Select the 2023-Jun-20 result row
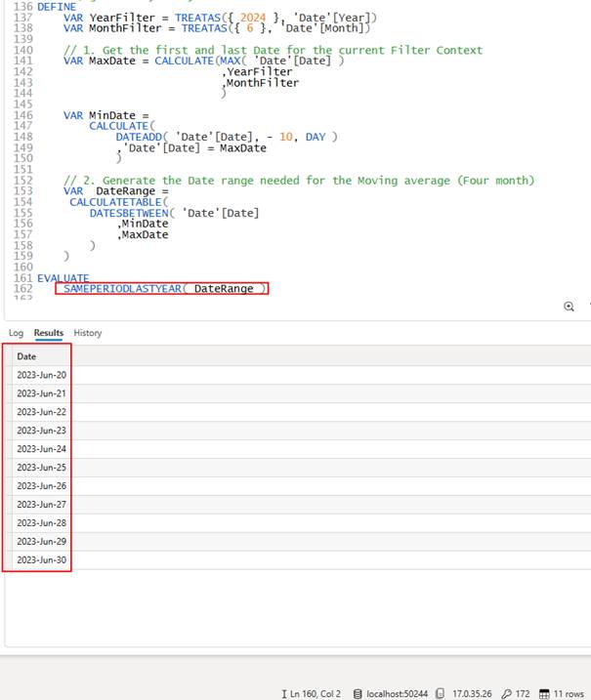 coord(42,375)
